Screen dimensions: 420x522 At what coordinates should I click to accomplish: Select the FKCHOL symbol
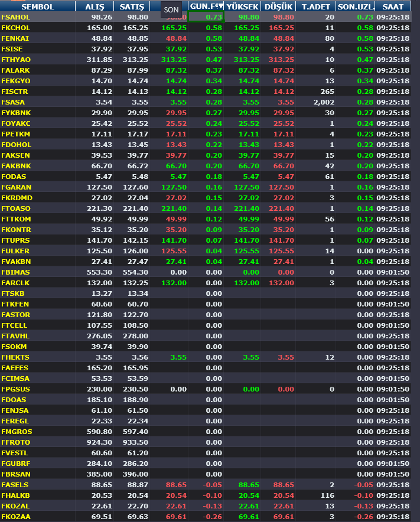point(16,28)
